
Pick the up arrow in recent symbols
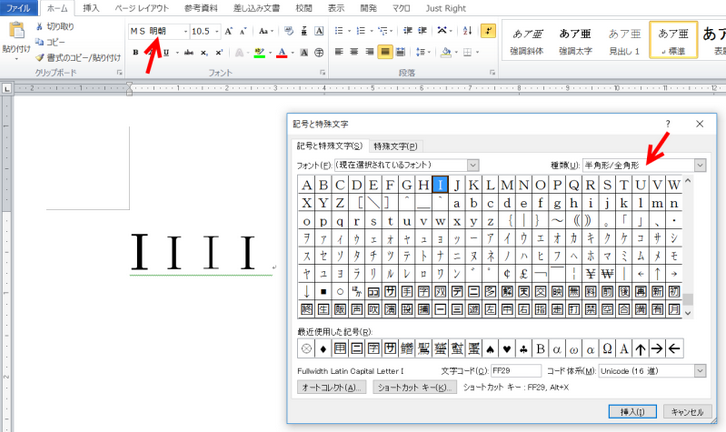point(640,348)
